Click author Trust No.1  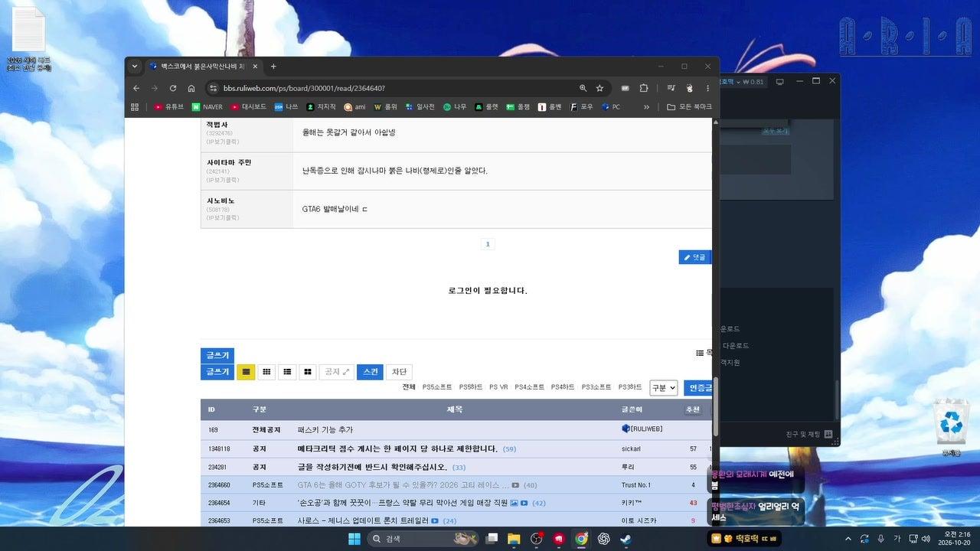click(635, 485)
